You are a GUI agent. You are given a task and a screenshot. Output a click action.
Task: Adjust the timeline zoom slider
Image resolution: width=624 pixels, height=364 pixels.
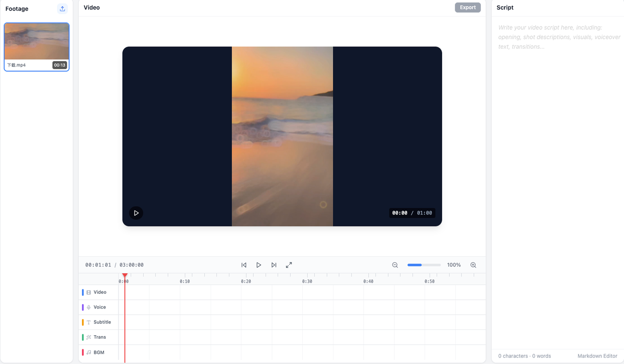coord(423,265)
